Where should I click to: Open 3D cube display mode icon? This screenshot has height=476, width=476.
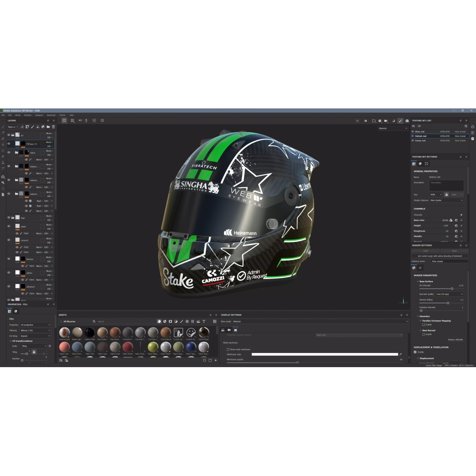pyautogui.click(x=380, y=121)
